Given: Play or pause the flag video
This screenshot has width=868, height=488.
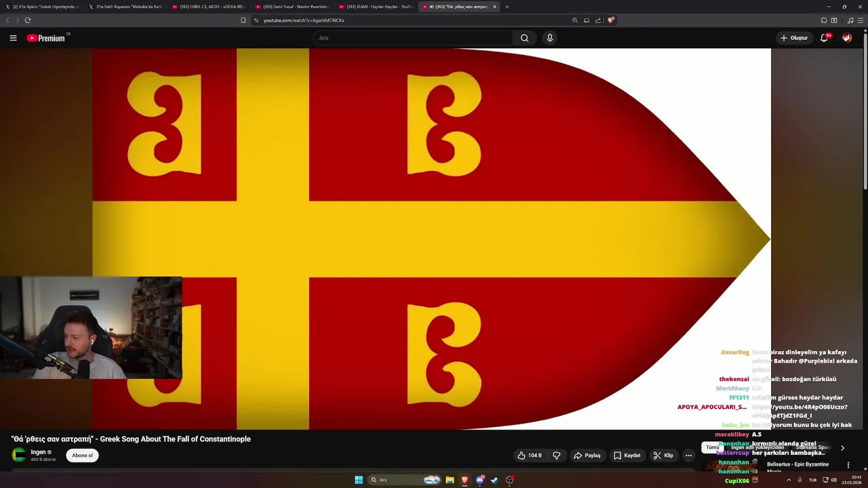Looking at the screenshot, I should coord(431,239).
